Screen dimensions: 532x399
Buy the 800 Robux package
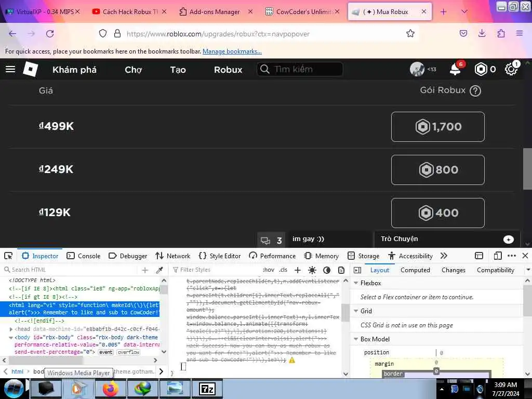pos(437,170)
